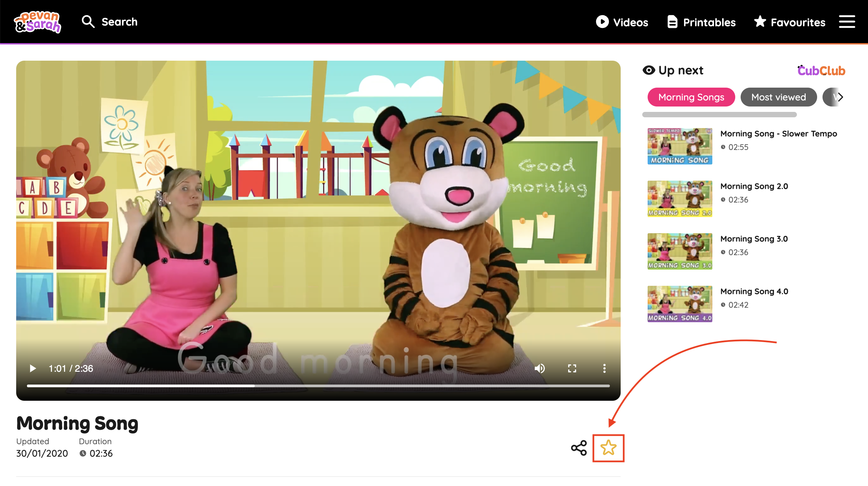Select the Most viewed tab
868x486 pixels.
[779, 97]
